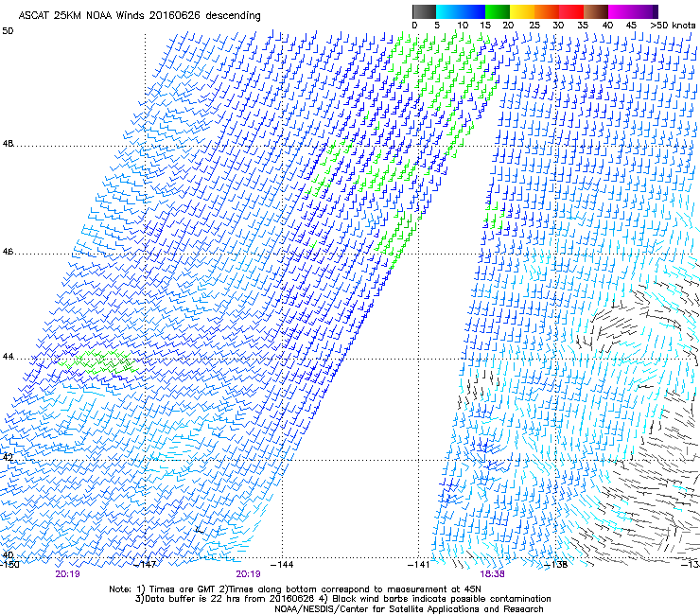The width and height of the screenshot is (700, 615).
Task: Click the 42 latitude axis label
Action: click(x=8, y=457)
